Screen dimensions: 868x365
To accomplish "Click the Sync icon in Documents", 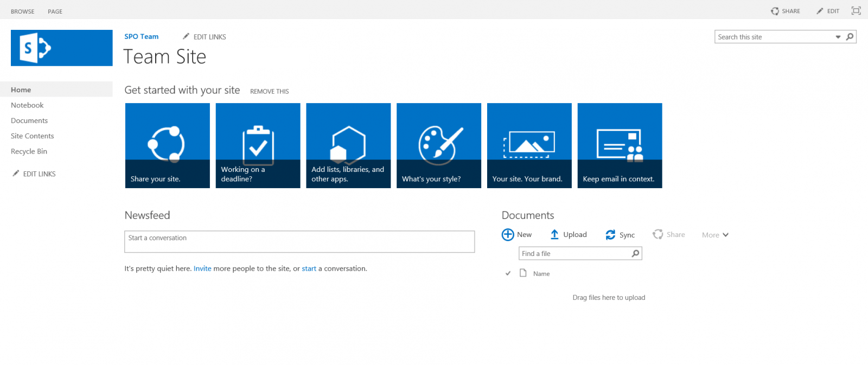I will pos(610,234).
